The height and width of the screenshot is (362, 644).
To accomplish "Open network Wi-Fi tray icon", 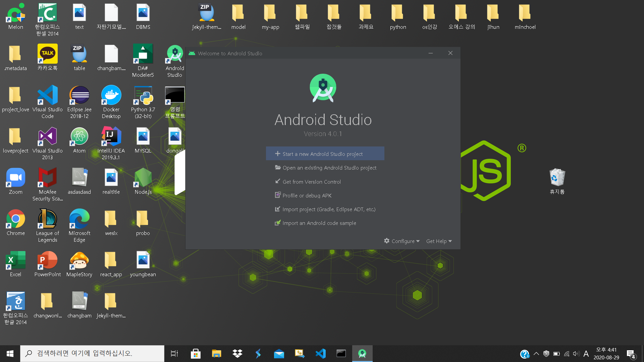I will point(567,354).
